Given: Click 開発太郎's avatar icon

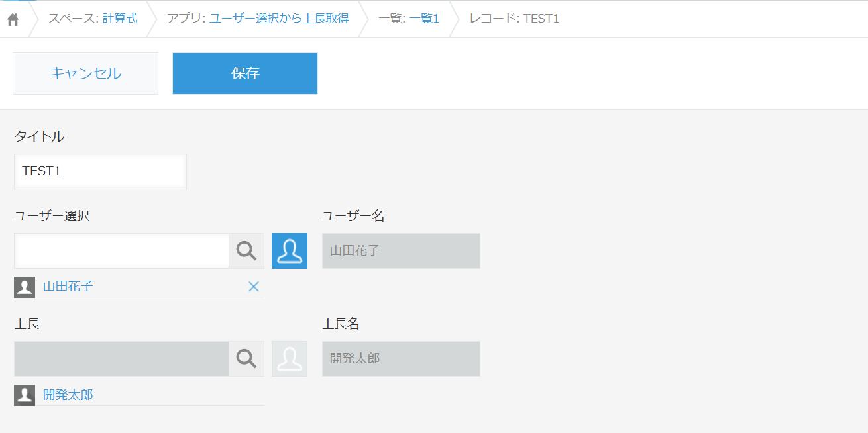Looking at the screenshot, I should (25, 395).
